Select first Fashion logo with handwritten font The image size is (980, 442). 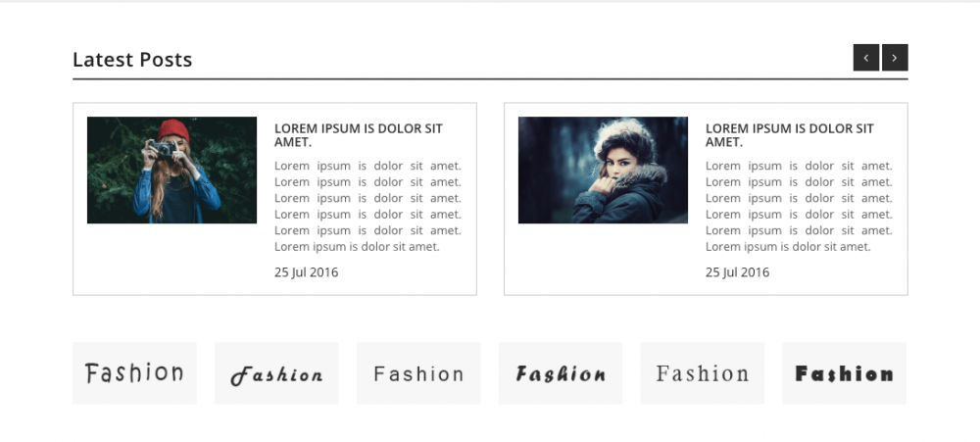[134, 373]
